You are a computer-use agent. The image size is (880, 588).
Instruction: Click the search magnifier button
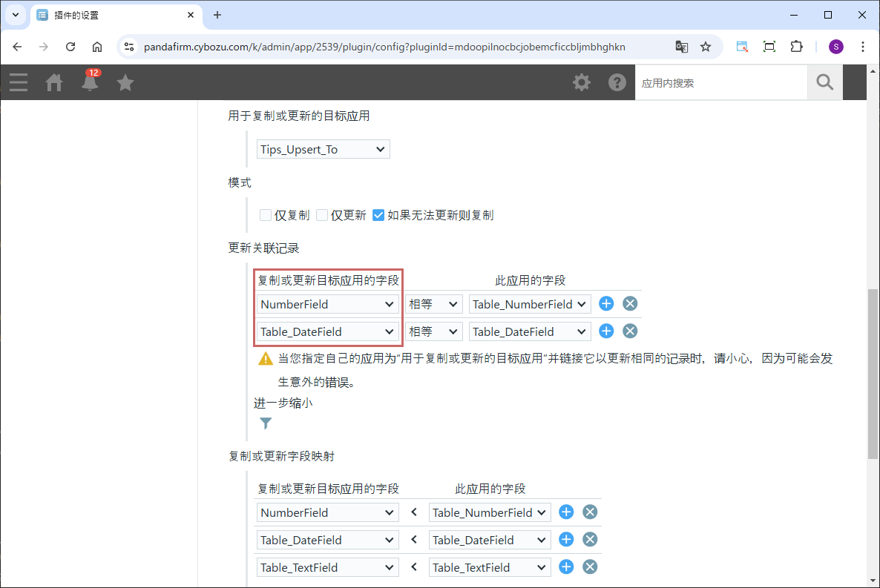(825, 82)
